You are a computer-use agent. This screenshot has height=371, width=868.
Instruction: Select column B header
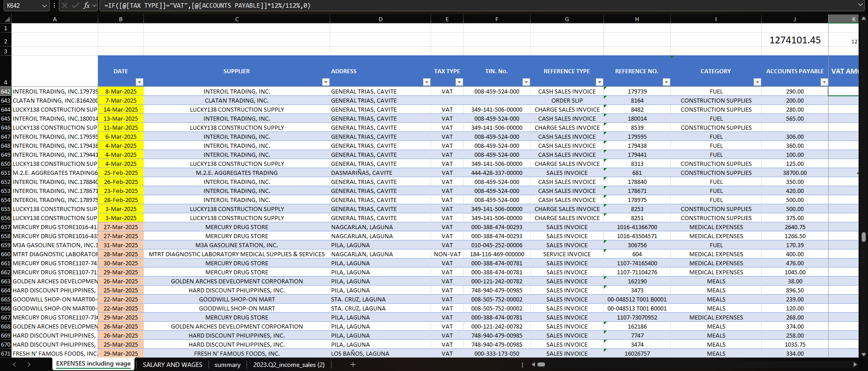click(121, 19)
